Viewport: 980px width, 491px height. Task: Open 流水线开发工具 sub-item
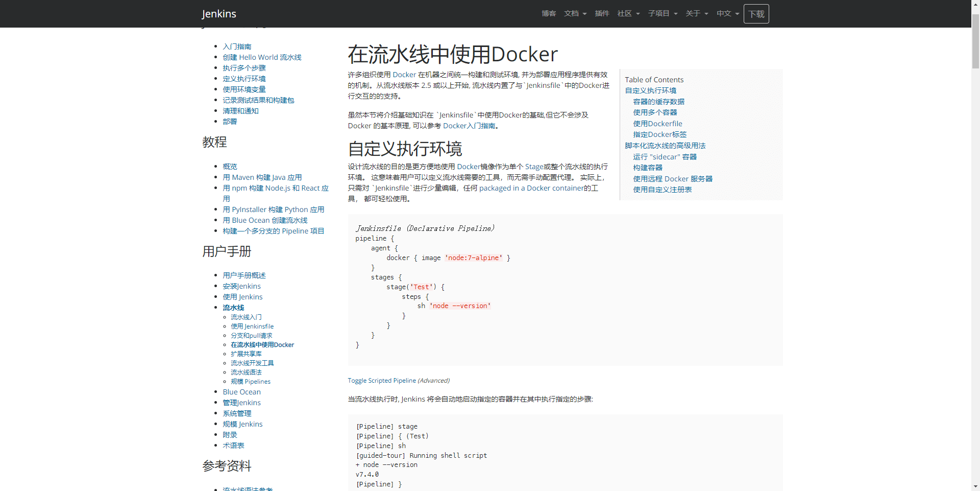click(x=252, y=363)
